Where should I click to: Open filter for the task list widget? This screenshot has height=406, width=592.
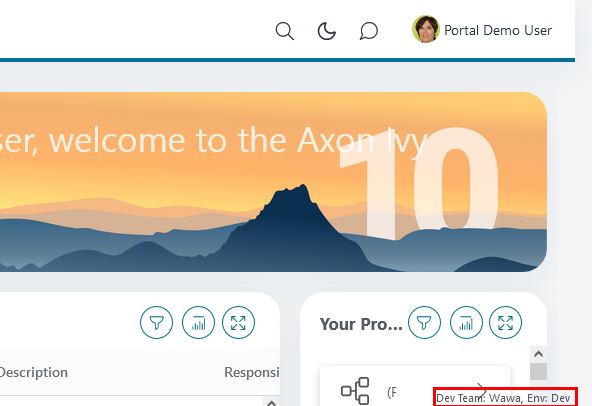coord(157,323)
